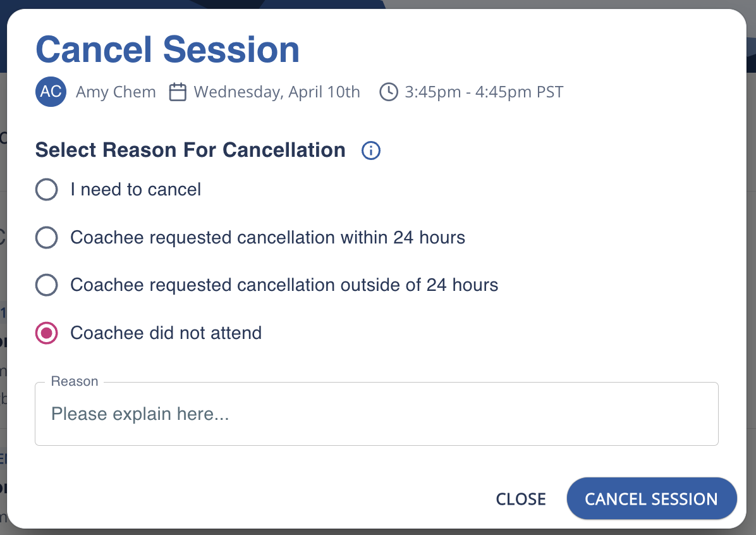Click the "I need to cancel" label text
The image size is (756, 535).
pyautogui.click(x=136, y=189)
